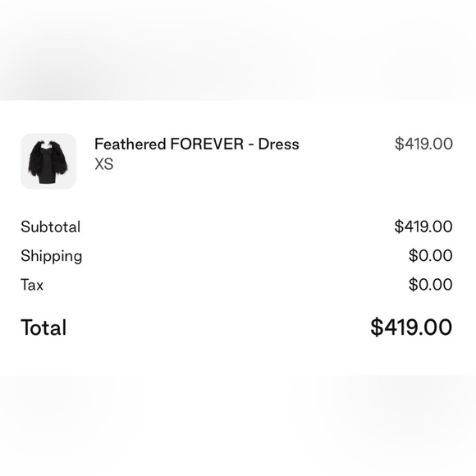Click the $419.00 item price
The height and width of the screenshot is (476, 476).
423,144
